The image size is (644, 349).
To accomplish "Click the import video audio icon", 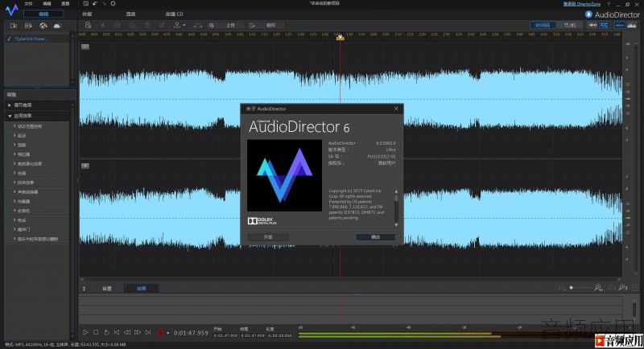I will click(x=28, y=26).
